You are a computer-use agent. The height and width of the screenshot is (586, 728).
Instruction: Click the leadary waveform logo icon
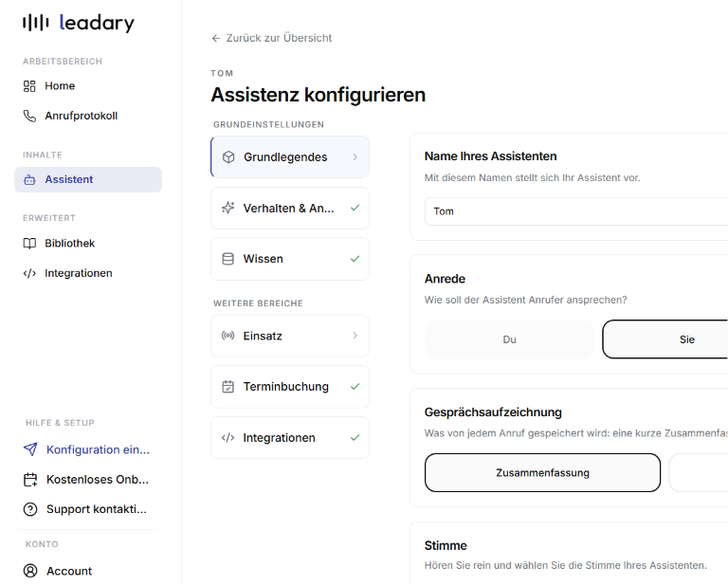pyautogui.click(x=36, y=23)
